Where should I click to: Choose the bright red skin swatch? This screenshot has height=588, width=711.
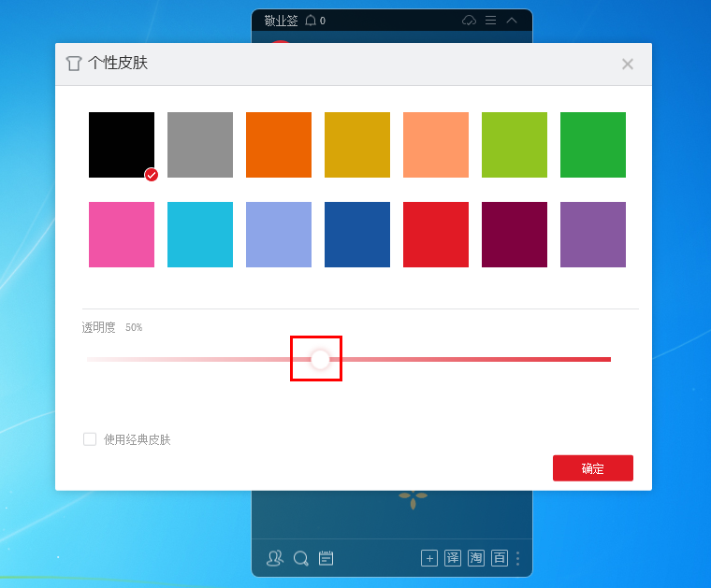point(436,235)
